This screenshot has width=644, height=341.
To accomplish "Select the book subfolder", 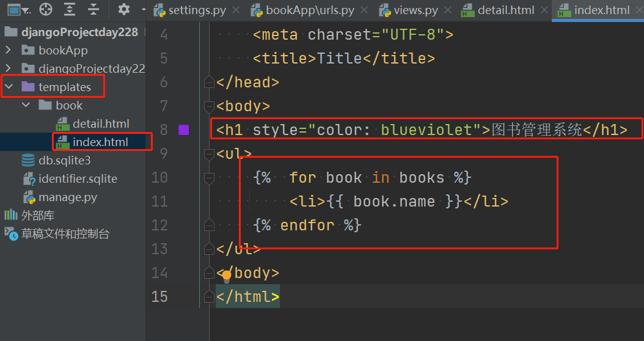I will pos(69,106).
